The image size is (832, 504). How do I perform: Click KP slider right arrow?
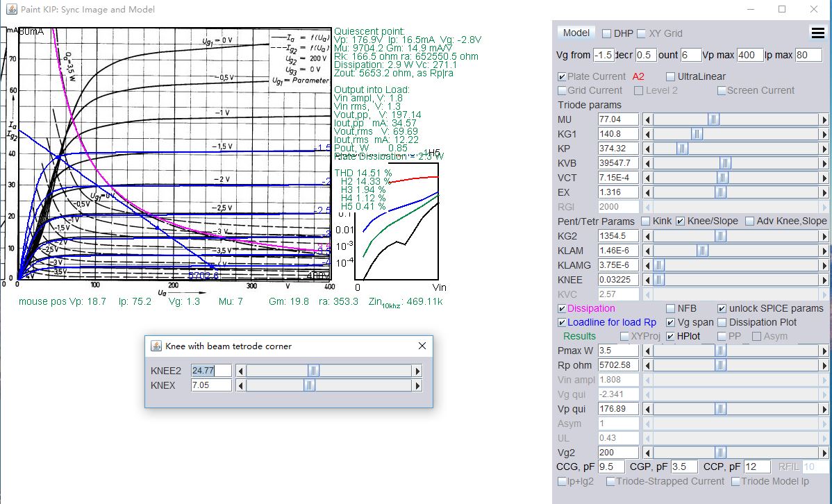[x=824, y=149]
